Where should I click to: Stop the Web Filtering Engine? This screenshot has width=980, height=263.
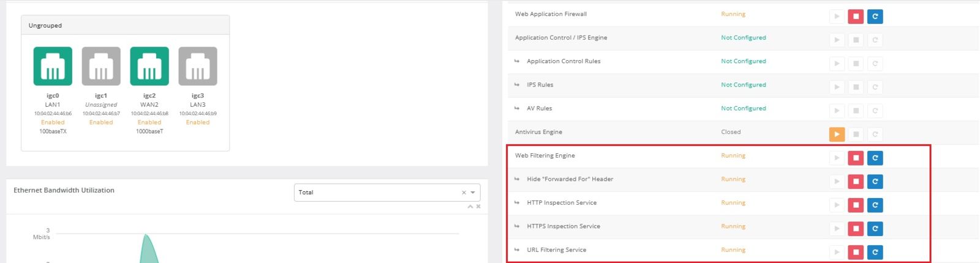[856, 158]
